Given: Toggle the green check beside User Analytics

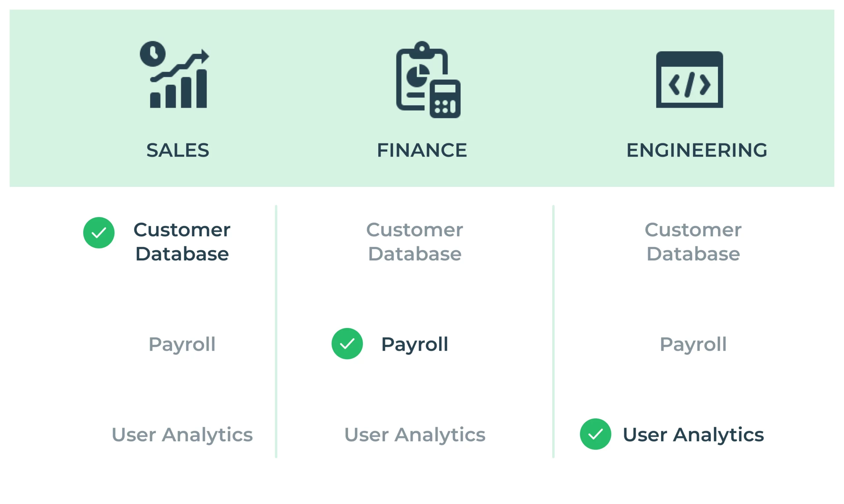Looking at the screenshot, I should coord(595,434).
